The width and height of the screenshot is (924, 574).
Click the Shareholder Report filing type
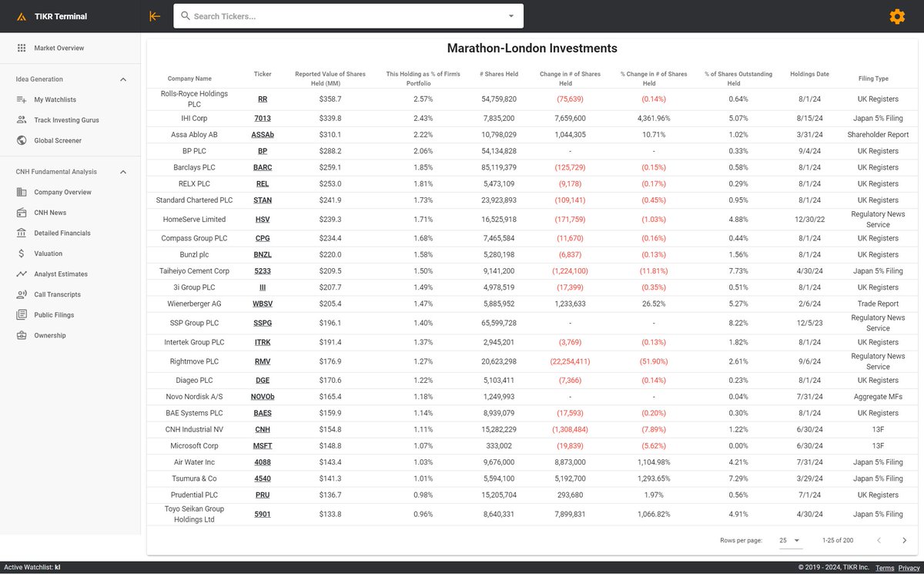(x=878, y=134)
